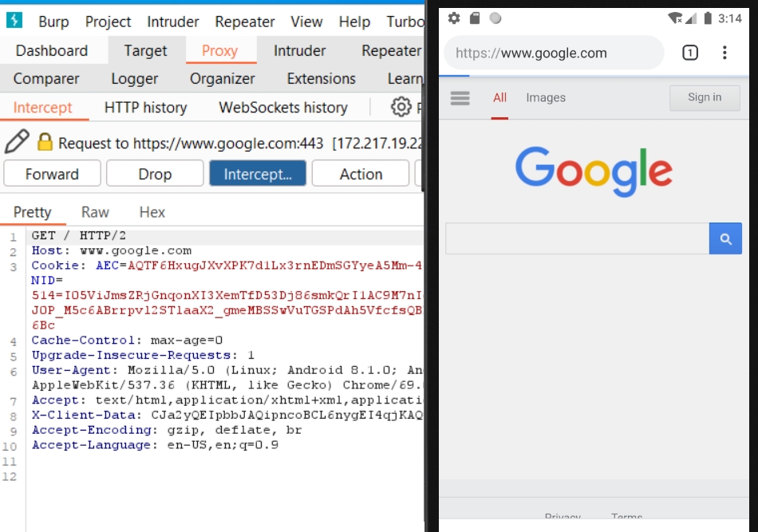Screen dimensions: 758x532
Task: Open the Action dropdown button
Action: tap(361, 174)
